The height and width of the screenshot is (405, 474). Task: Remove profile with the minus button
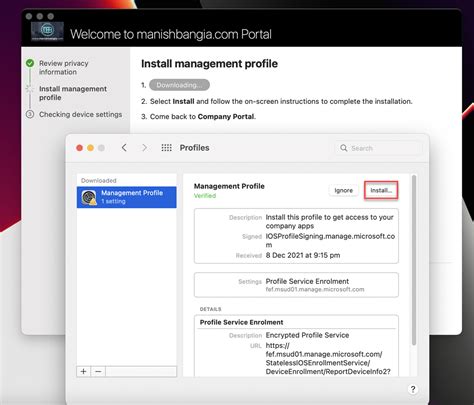point(98,371)
